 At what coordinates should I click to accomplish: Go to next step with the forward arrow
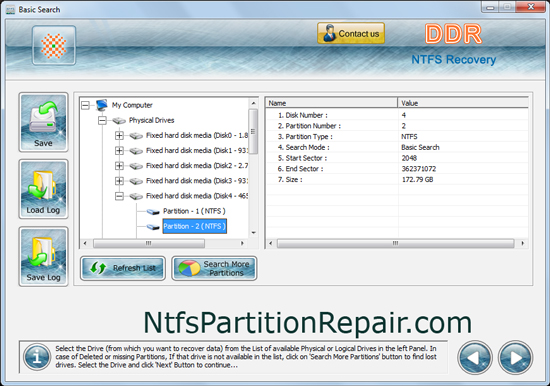tap(516, 358)
